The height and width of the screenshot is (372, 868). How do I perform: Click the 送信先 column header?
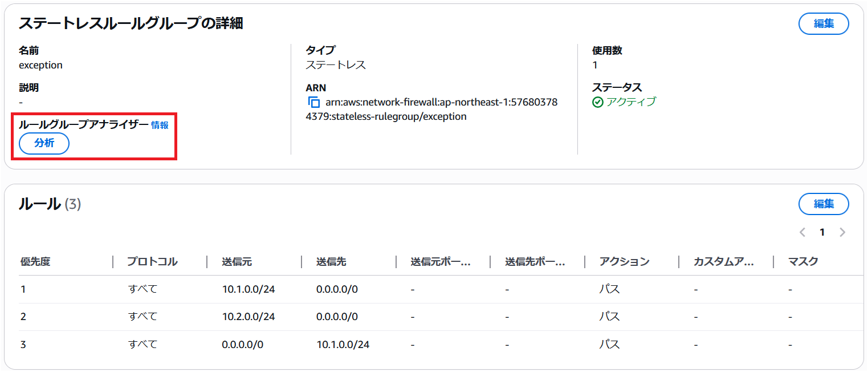pos(331,261)
